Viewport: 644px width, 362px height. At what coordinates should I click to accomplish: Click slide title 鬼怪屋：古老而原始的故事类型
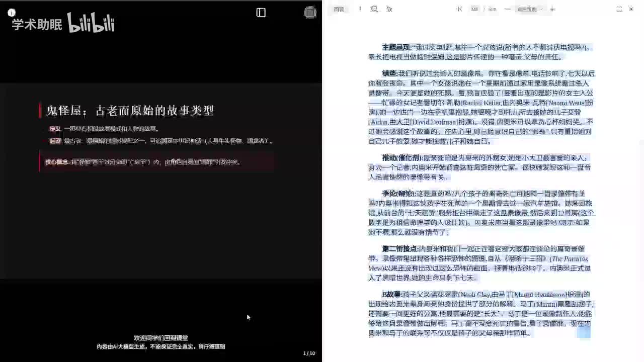(130, 110)
